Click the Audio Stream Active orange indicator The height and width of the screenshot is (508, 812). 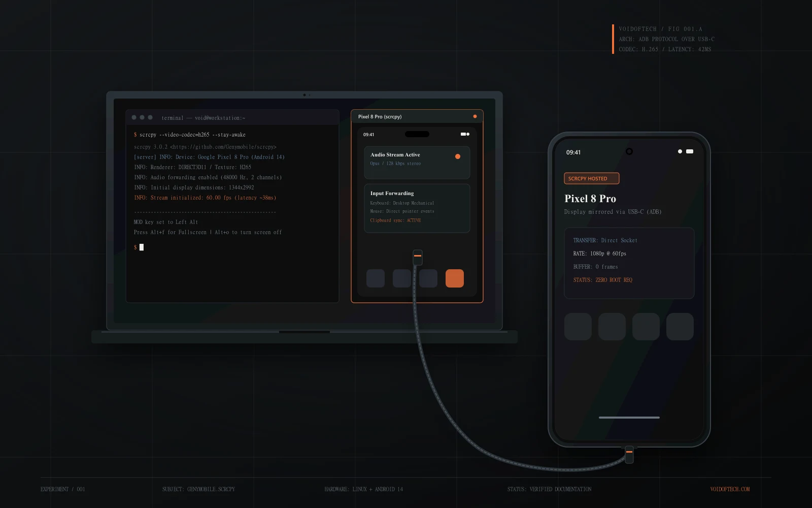458,156
